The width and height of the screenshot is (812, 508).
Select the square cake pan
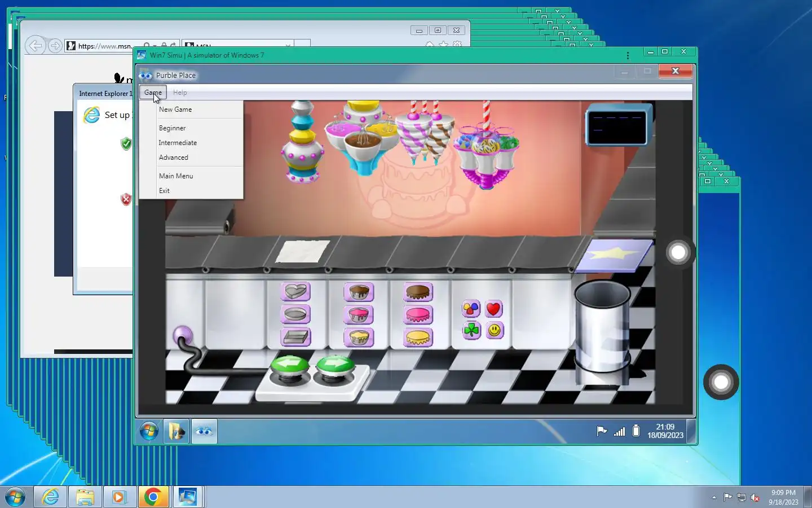coord(295,338)
